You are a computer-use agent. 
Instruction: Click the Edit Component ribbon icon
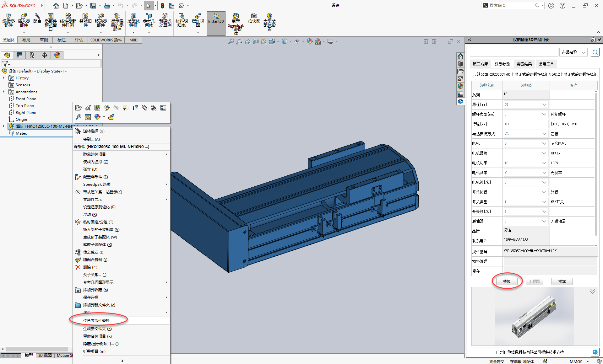click(8, 20)
